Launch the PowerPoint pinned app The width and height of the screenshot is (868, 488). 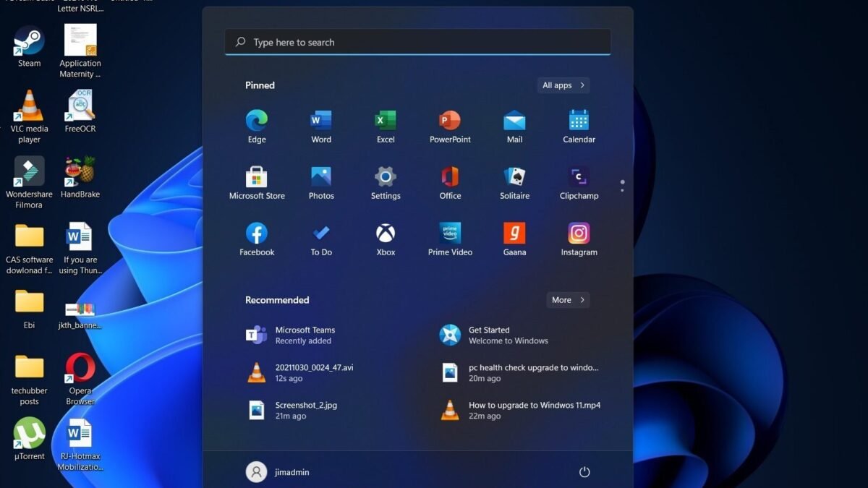pos(450,127)
